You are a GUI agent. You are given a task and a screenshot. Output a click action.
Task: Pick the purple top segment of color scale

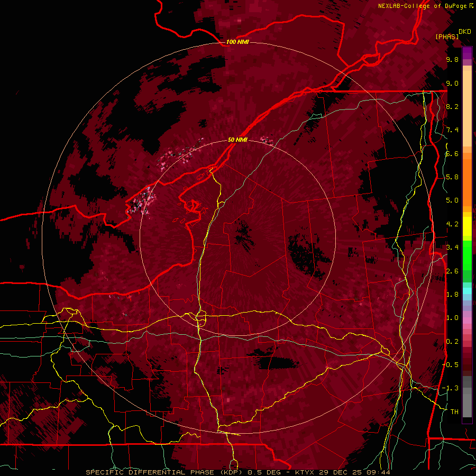click(x=467, y=53)
